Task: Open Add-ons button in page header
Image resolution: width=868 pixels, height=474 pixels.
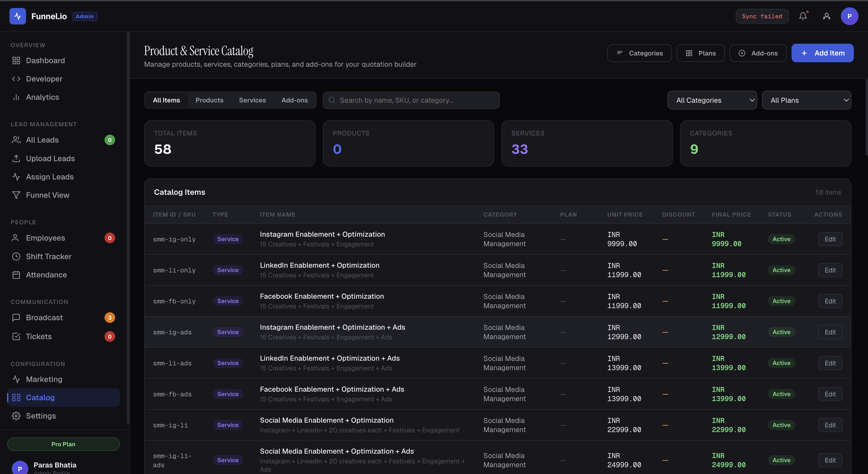Action: [x=758, y=53]
